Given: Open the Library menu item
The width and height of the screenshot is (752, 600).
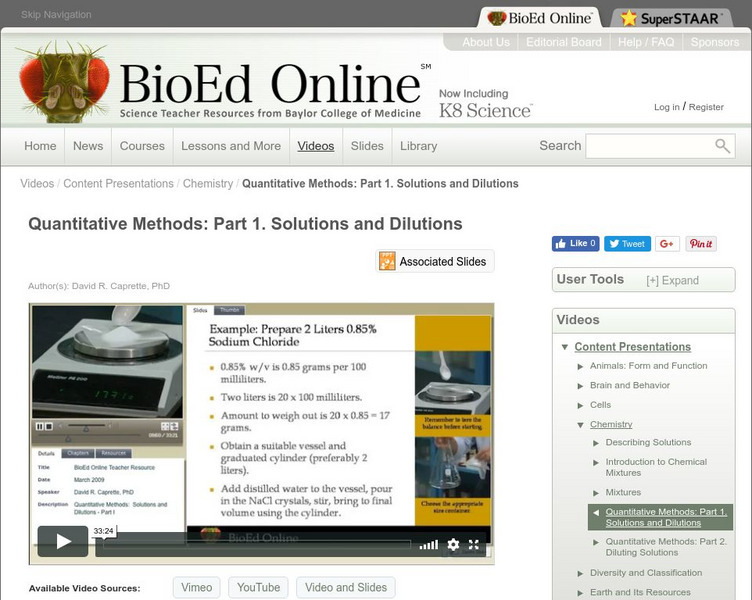Looking at the screenshot, I should pyautogui.click(x=419, y=146).
